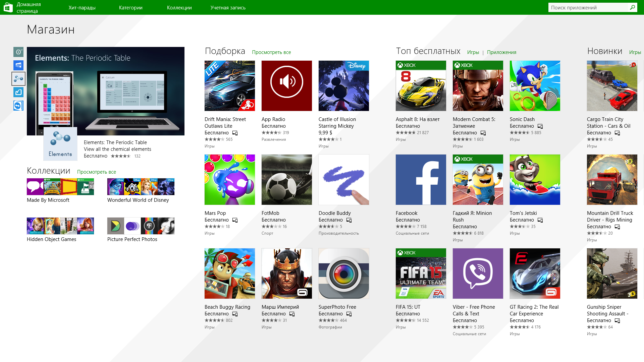The width and height of the screenshot is (644, 362).
Task: Click the 9,99 $ price text
Action: pyautogui.click(x=325, y=133)
